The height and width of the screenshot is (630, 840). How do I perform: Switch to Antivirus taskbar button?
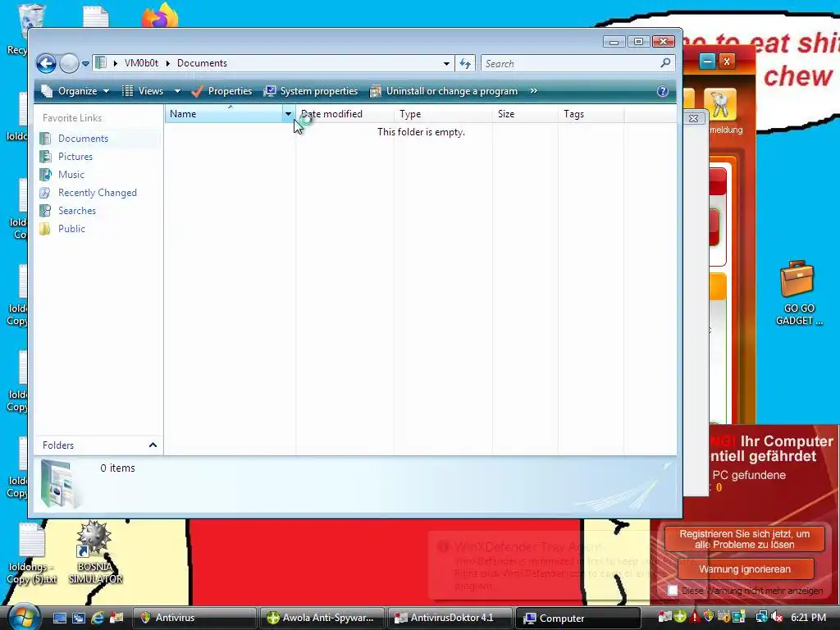[x=194, y=618]
